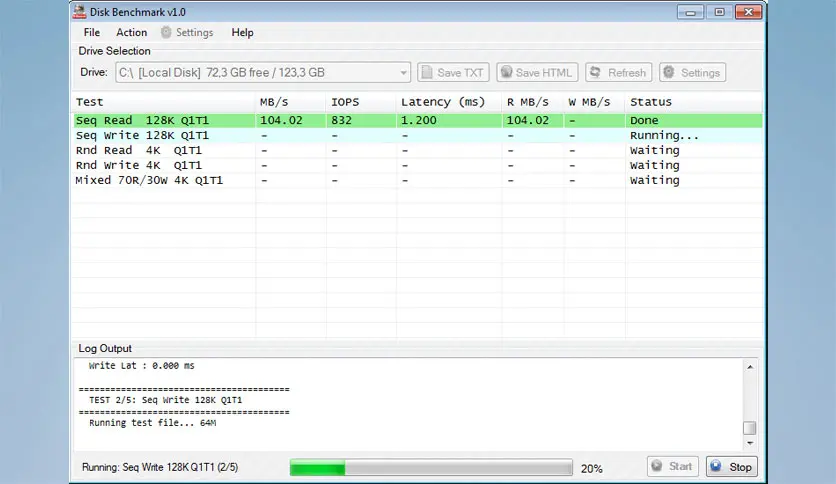Open the Settings menu item with gear
Image resolution: width=836 pixels, height=484 pixels.
click(x=187, y=33)
